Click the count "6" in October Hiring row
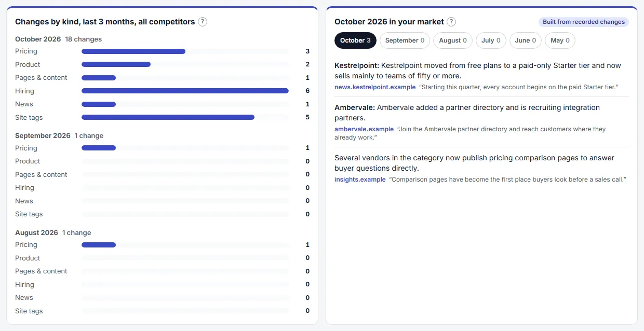 pyautogui.click(x=307, y=91)
